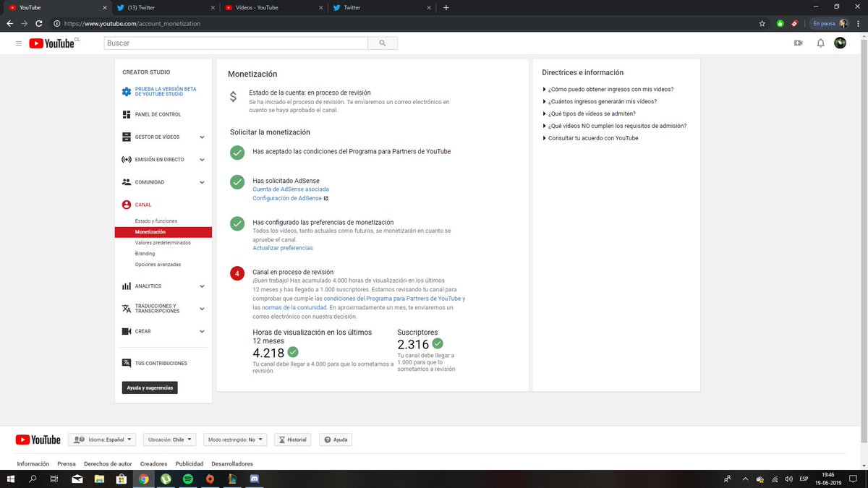Expand '¿Qué vídeos NO cumplen los requisitos de admisión?'
Image resolution: width=868 pixels, height=488 pixels.
tap(614, 126)
